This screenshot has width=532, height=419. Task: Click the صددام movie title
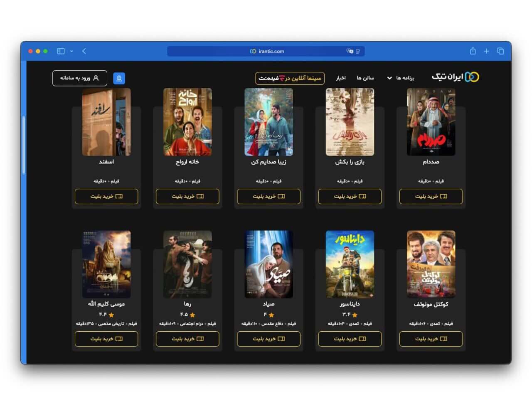(x=431, y=162)
